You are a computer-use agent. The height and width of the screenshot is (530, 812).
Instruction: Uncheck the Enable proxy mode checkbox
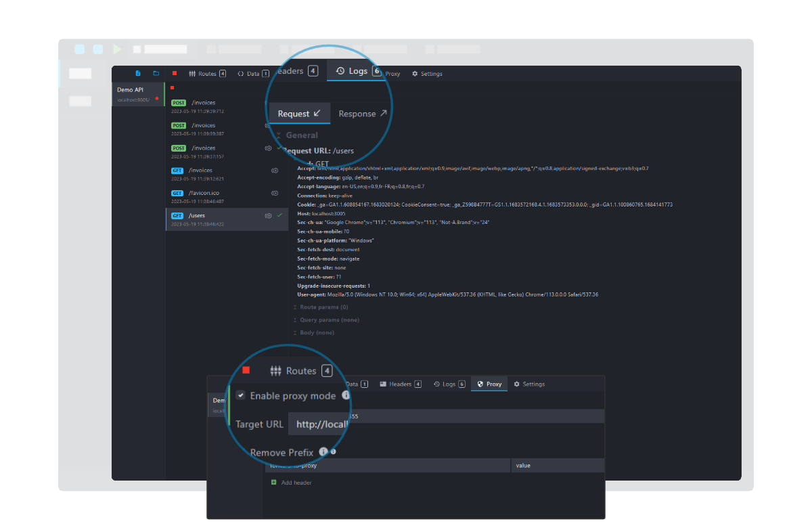(240, 395)
